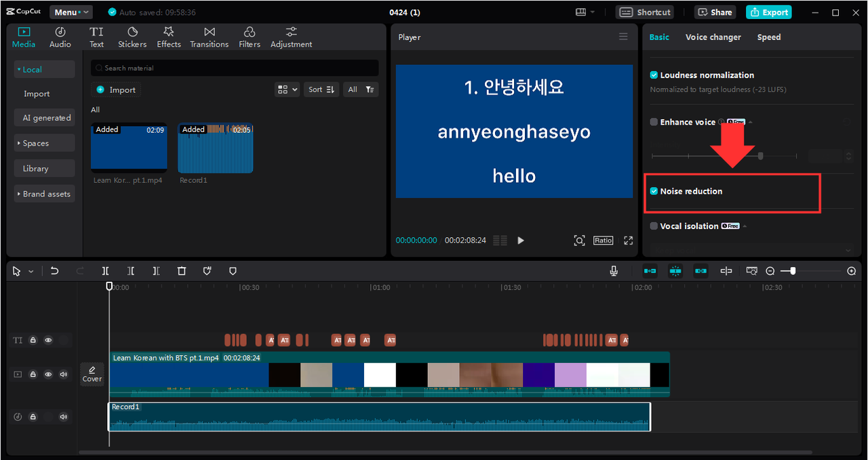Mute the Record1 audio track
Screen dimensions: 868x460
(x=64, y=417)
